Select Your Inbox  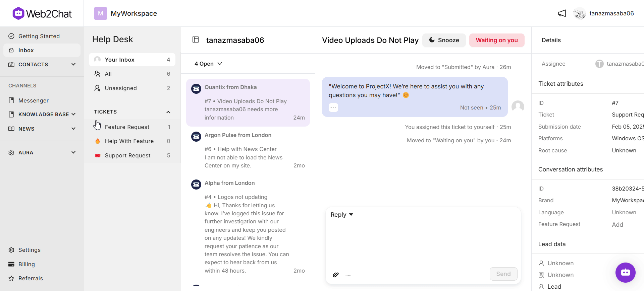click(x=132, y=60)
